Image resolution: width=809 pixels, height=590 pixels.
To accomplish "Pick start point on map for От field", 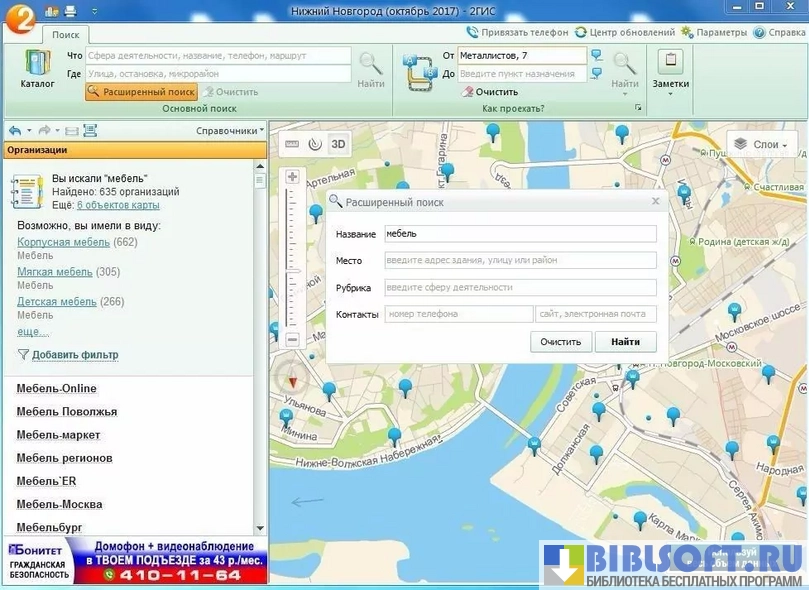I will [597, 56].
